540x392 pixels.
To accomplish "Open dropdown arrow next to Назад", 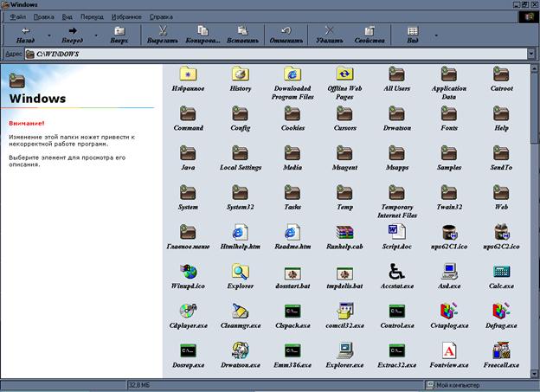I will click(49, 35).
